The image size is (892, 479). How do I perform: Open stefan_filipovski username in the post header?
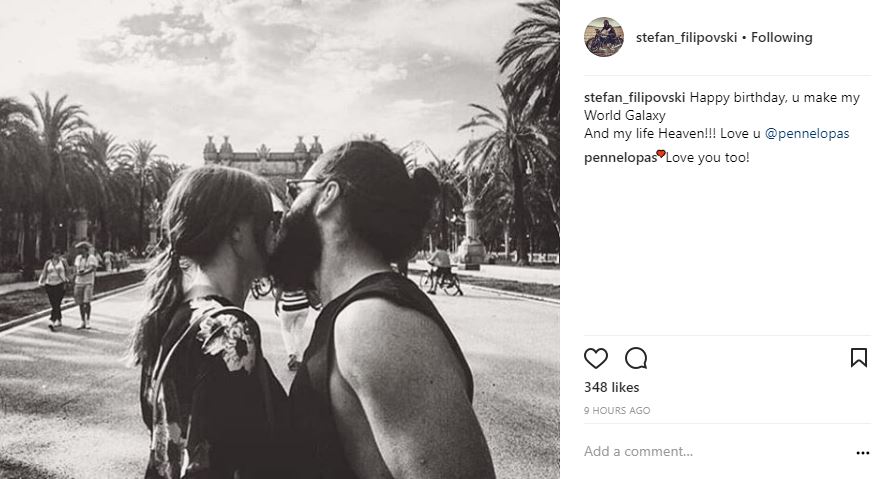686,38
